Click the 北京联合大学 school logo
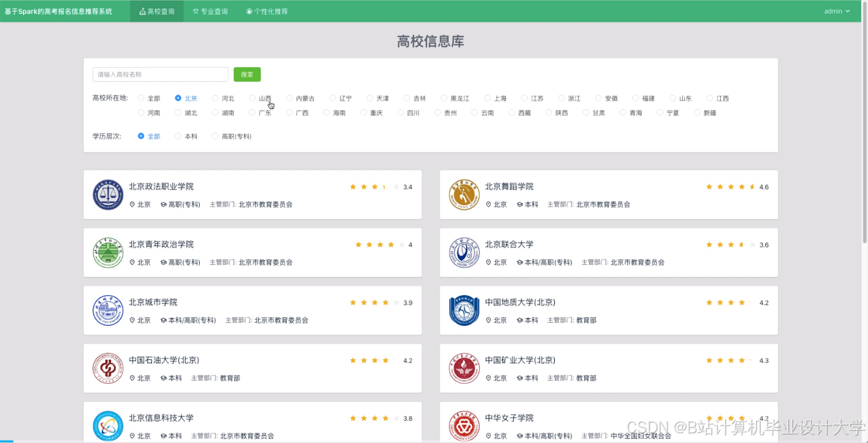Image resolution: width=868 pixels, height=443 pixels. point(464,252)
